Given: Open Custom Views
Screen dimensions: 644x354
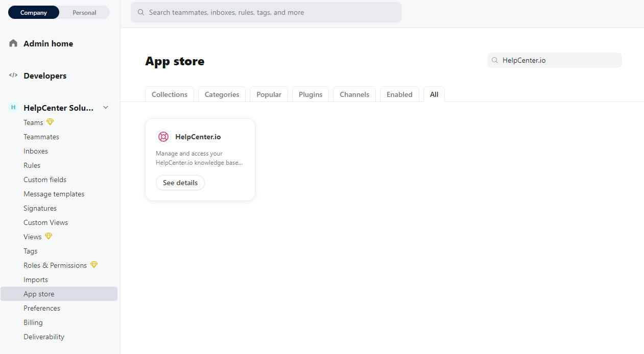Looking at the screenshot, I should pyautogui.click(x=45, y=222).
